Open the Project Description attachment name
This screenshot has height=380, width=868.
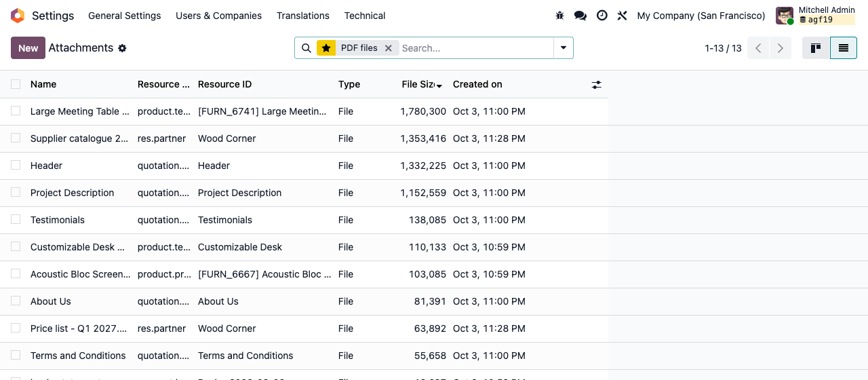click(73, 193)
